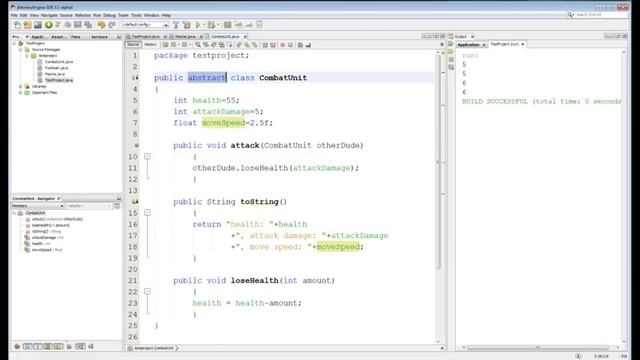Open the Marine.java editor tab

point(185,37)
